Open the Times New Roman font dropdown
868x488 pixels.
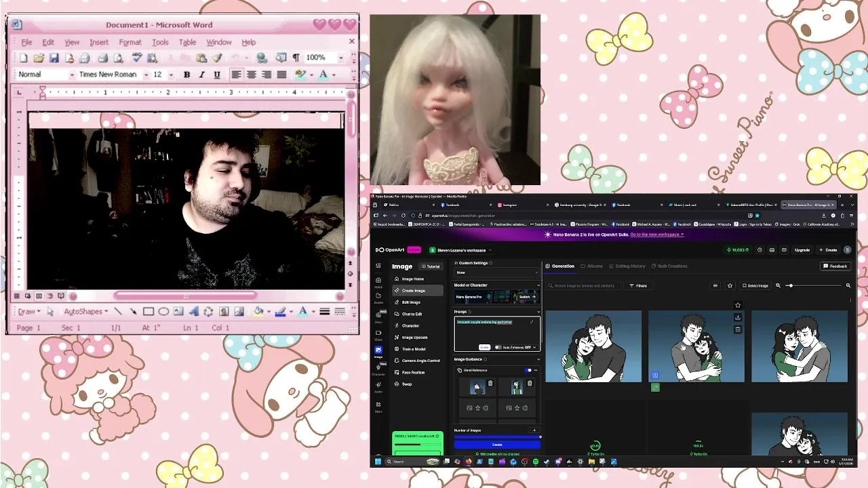tap(146, 75)
